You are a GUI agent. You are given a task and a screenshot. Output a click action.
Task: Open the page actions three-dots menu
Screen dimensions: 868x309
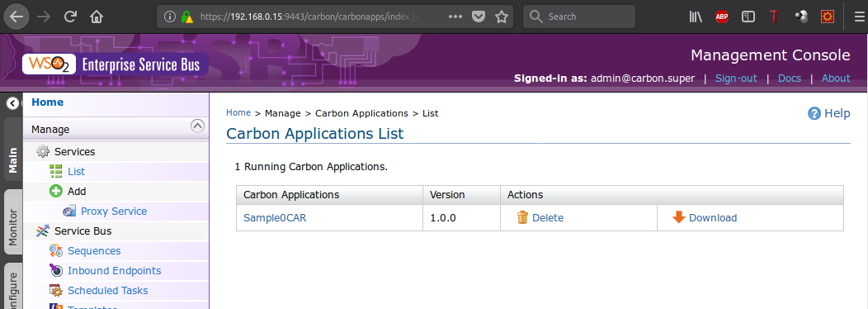(455, 17)
